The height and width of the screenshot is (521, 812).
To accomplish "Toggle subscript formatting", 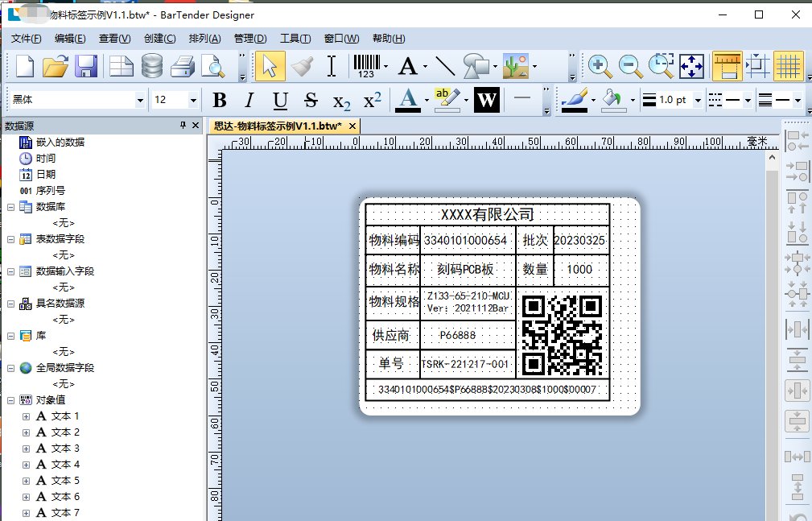I will tap(342, 101).
